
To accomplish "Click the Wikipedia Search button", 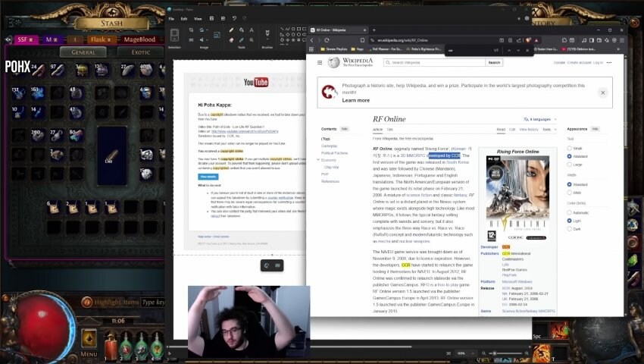I will 494,62.
